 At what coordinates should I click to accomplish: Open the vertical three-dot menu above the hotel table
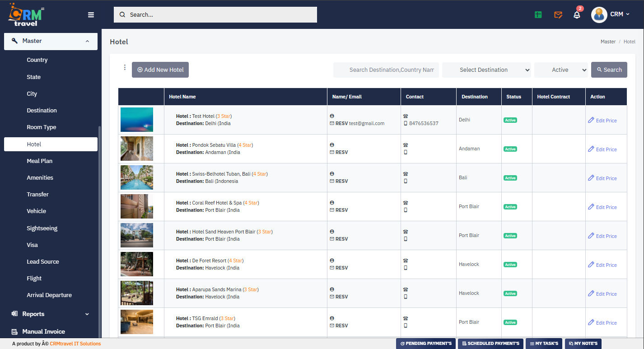point(125,67)
